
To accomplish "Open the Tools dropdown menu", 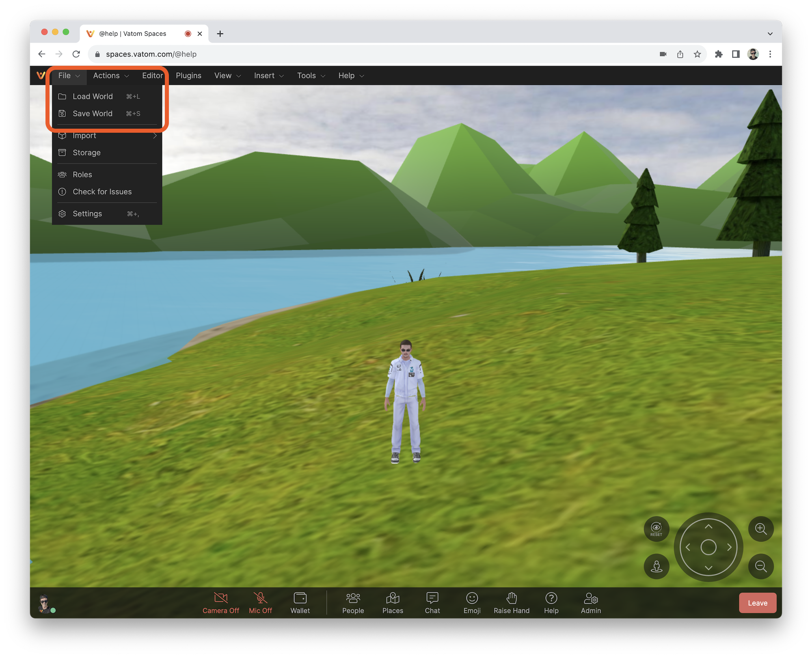I will [311, 76].
